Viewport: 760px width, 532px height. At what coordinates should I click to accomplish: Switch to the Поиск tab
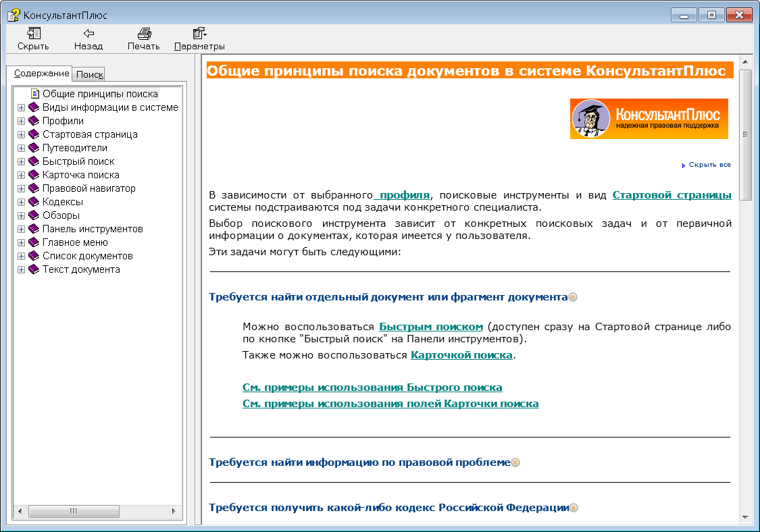[90, 75]
